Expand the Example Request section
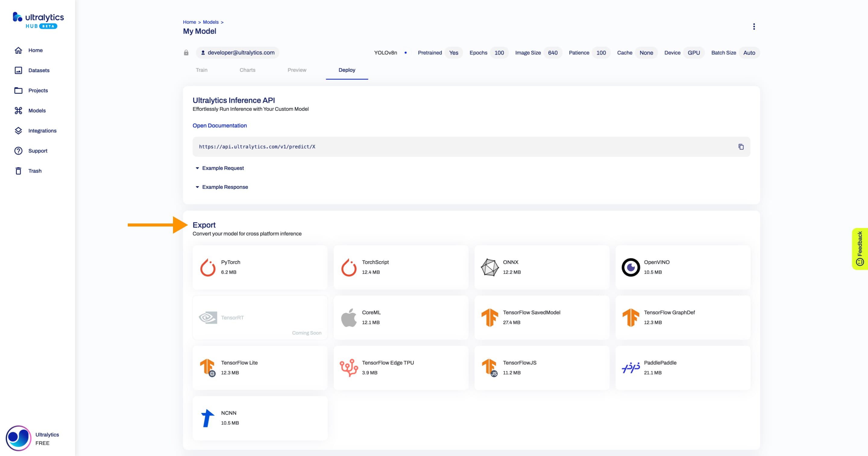 tap(220, 168)
